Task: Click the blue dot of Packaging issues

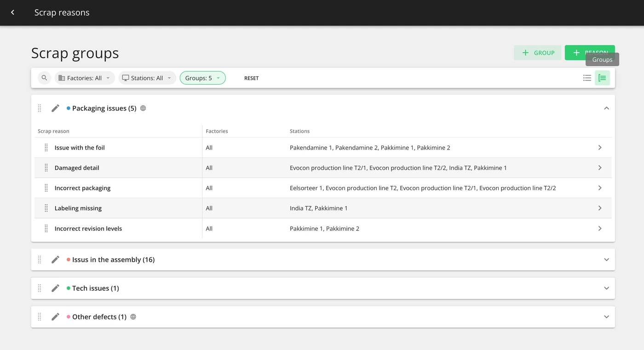Action: point(69,108)
